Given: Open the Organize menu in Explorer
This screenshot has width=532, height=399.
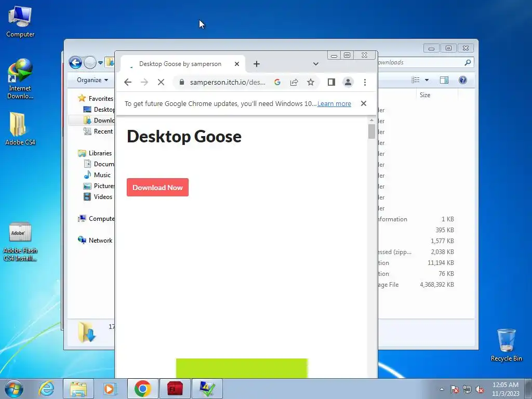Looking at the screenshot, I should [x=92, y=80].
